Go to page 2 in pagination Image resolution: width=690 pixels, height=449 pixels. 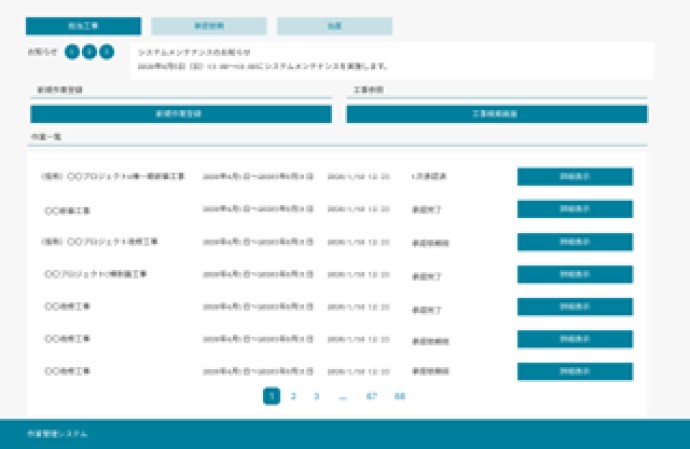coord(294,396)
